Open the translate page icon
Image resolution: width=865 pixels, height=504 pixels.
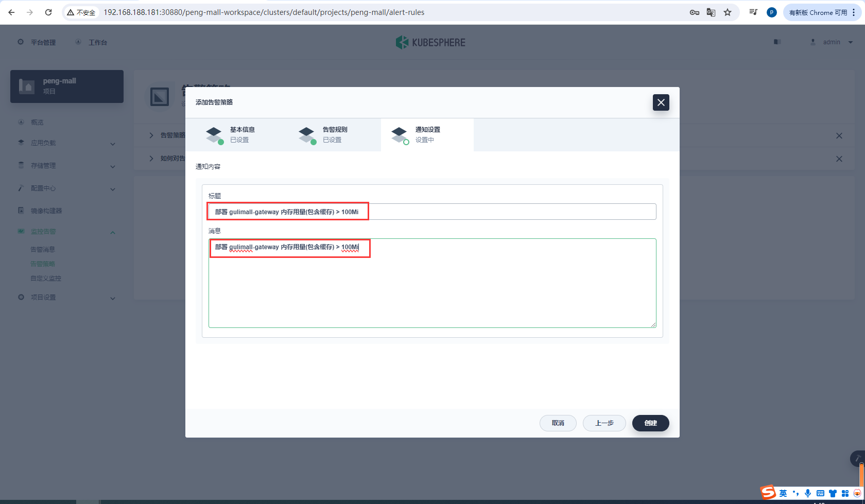coord(711,12)
